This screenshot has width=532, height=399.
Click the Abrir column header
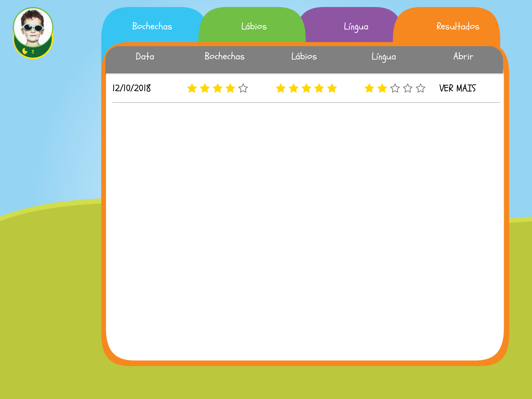pyautogui.click(x=463, y=56)
